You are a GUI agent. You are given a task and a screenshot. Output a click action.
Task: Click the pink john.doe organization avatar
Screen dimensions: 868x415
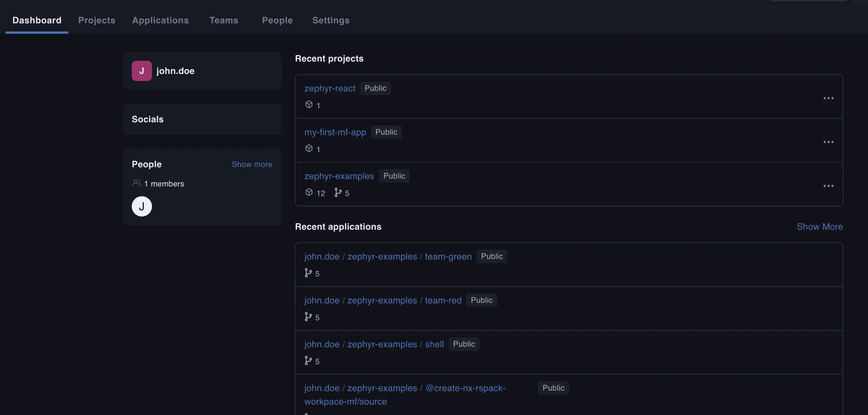(x=142, y=71)
